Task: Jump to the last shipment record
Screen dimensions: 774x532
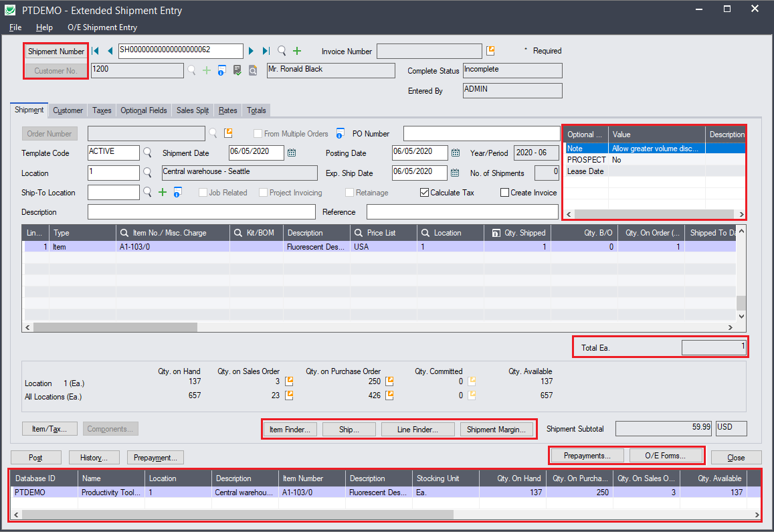Action: (266, 51)
